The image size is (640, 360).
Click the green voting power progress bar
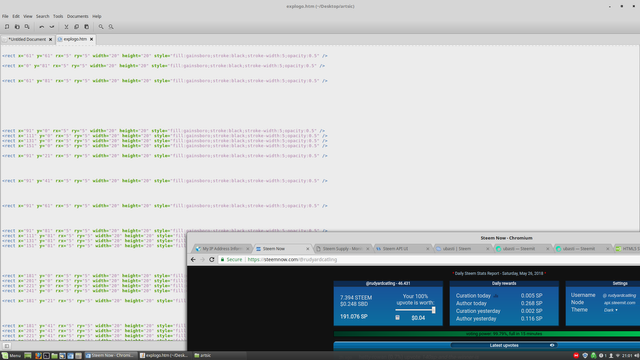coord(487,334)
